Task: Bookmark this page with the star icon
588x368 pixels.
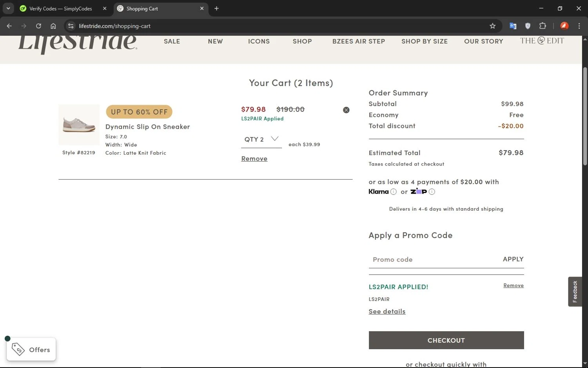Action: point(492,26)
